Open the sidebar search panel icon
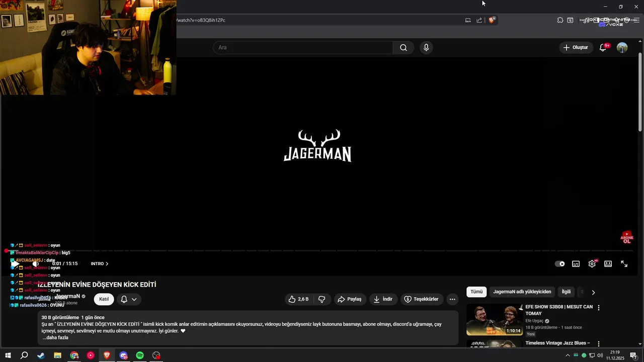Screen dimensions: 644x362 coord(570,20)
